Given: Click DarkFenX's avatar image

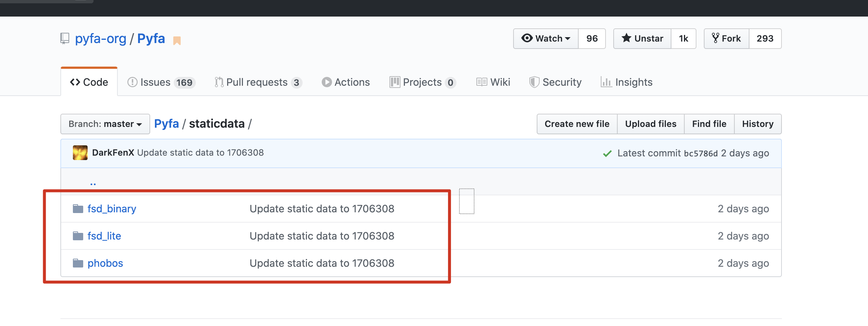Looking at the screenshot, I should 80,153.
